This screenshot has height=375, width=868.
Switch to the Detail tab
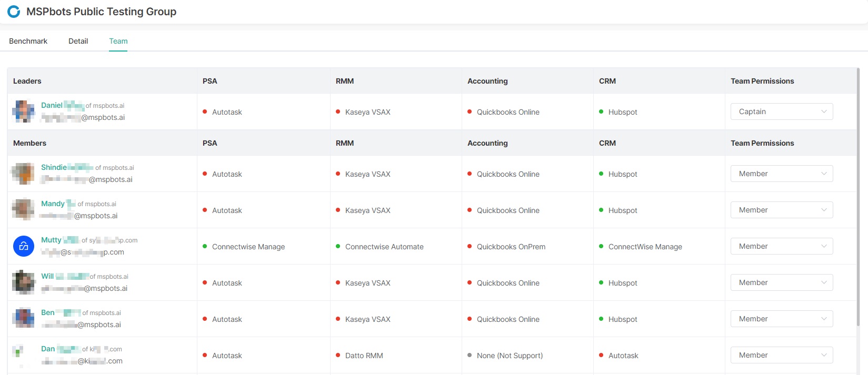[78, 41]
